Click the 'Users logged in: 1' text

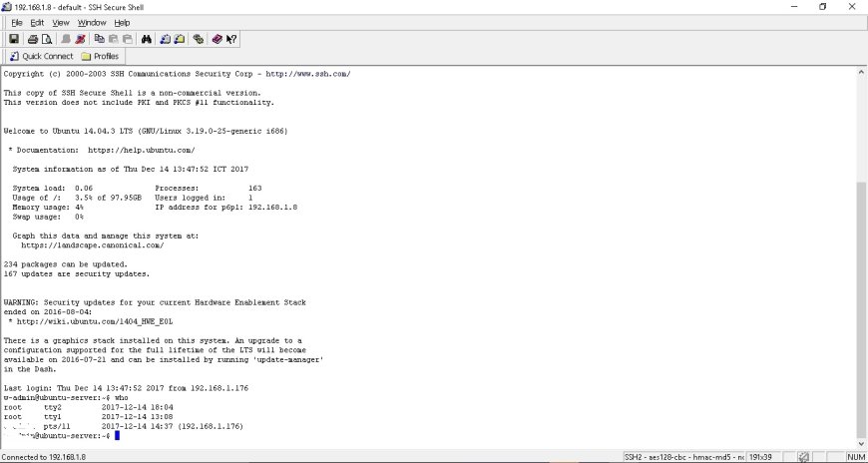[x=204, y=198]
